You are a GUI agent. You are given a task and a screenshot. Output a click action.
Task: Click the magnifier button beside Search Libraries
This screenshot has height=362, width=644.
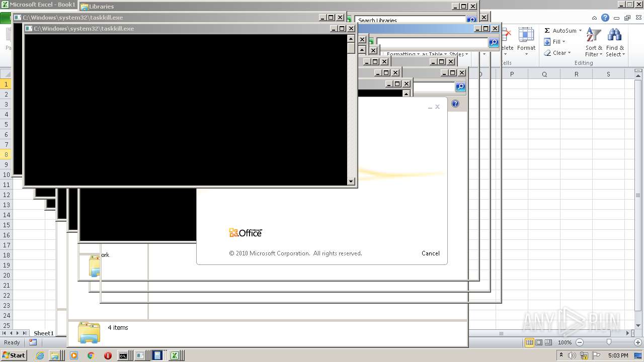[x=471, y=20]
